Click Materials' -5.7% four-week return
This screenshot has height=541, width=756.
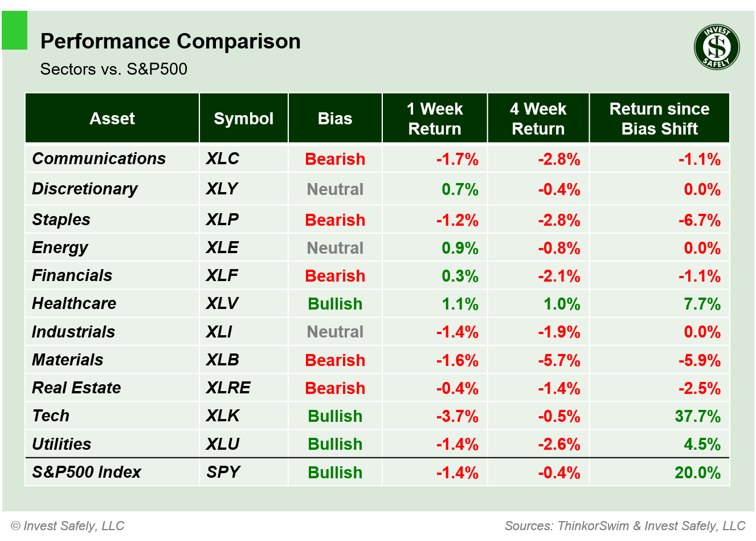point(559,360)
